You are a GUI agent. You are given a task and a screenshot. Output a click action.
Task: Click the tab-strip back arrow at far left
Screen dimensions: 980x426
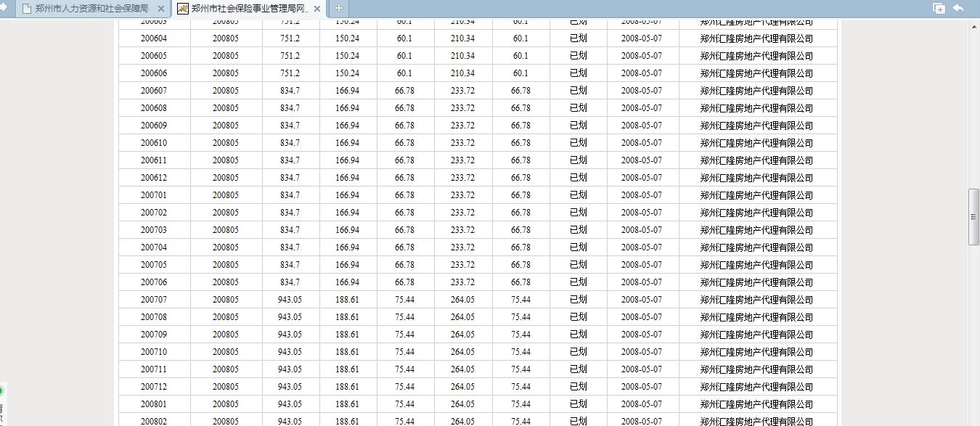(4, 9)
